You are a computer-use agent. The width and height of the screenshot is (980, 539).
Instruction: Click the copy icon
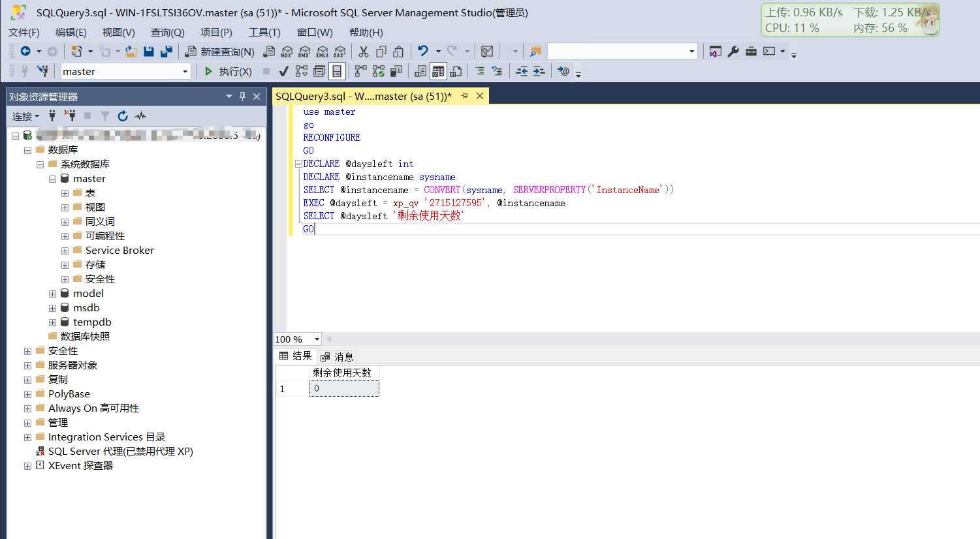pos(381,52)
